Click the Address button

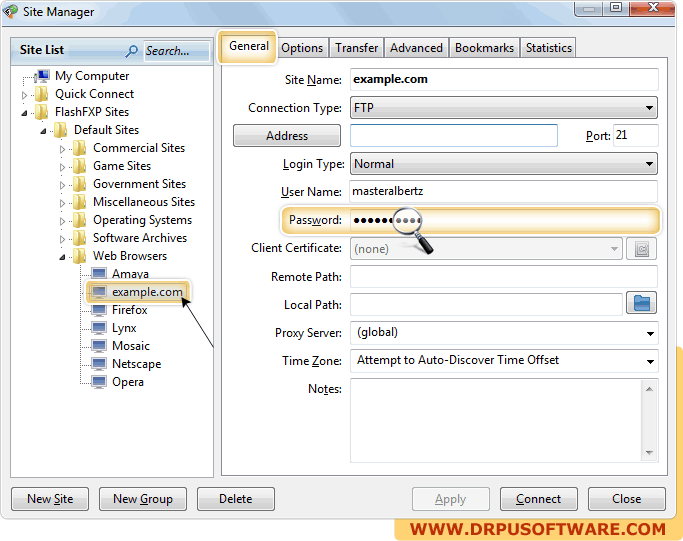(x=287, y=135)
